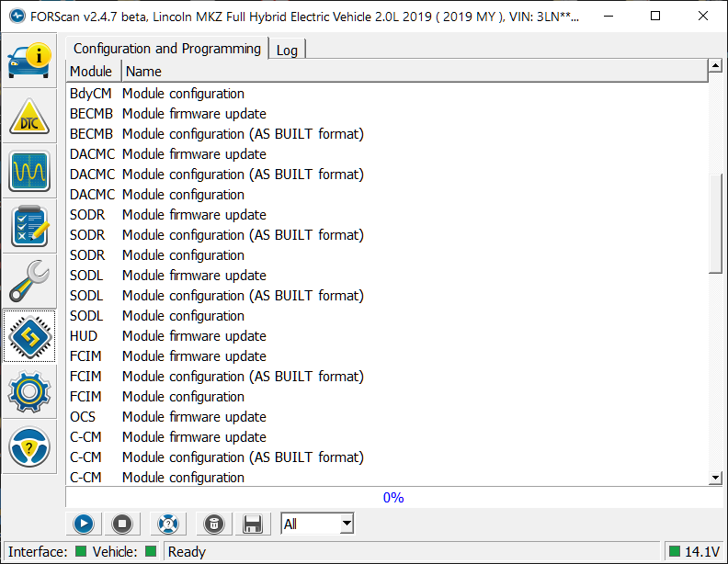Open the tests checklist section
The height and width of the screenshot is (564, 728).
pyautogui.click(x=29, y=226)
